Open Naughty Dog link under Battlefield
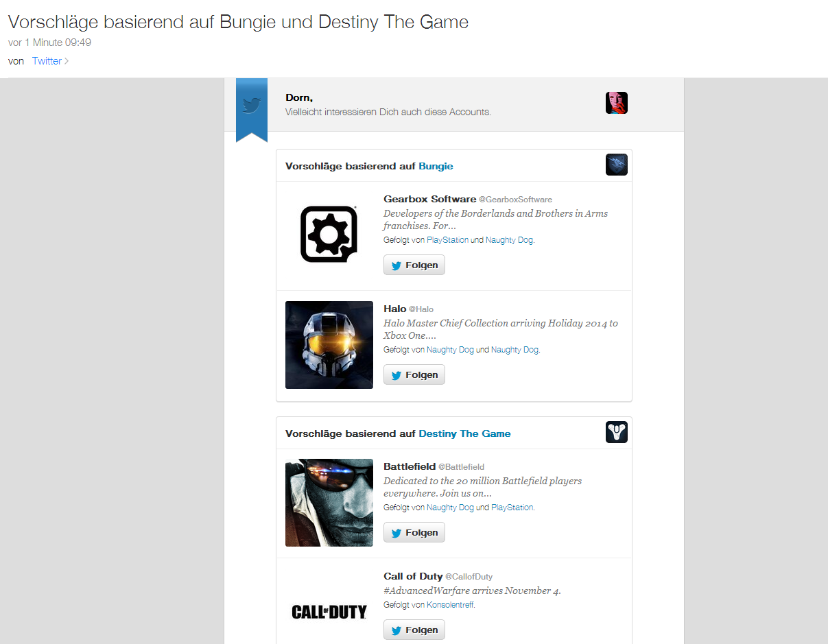Image resolution: width=828 pixels, height=644 pixels. [450, 508]
